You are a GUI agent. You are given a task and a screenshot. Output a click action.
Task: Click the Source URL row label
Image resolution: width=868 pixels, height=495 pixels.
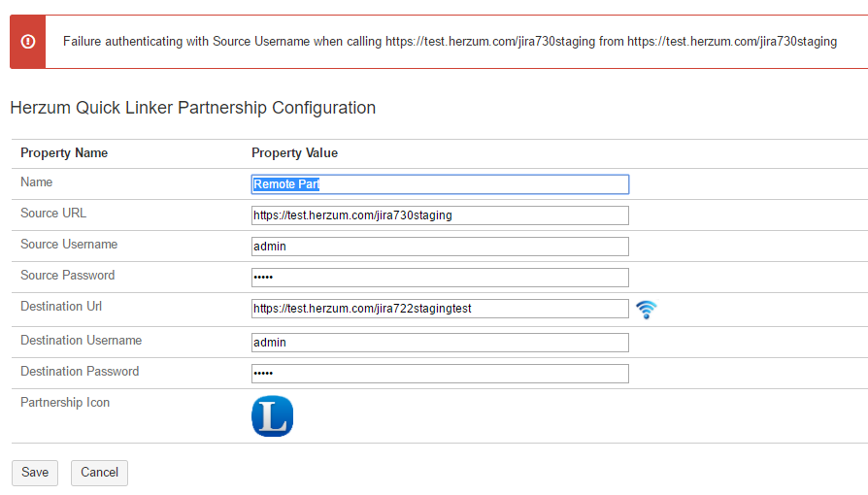(53, 214)
